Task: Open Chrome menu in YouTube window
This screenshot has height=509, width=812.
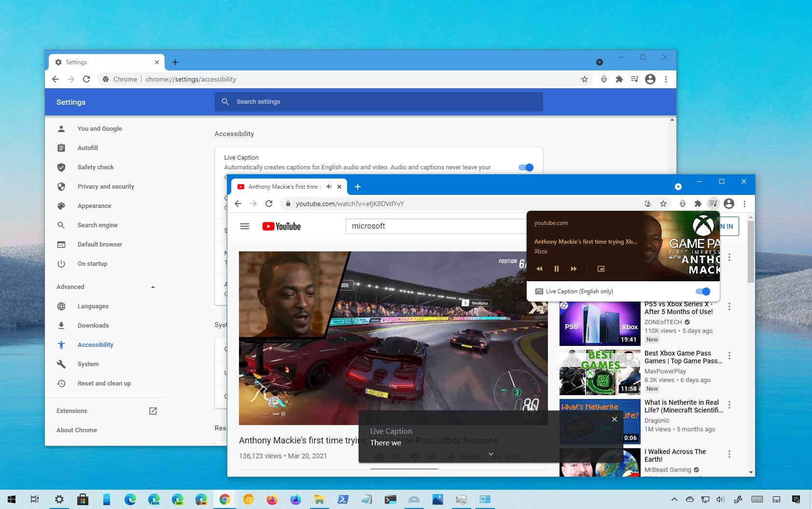Action: [x=745, y=204]
